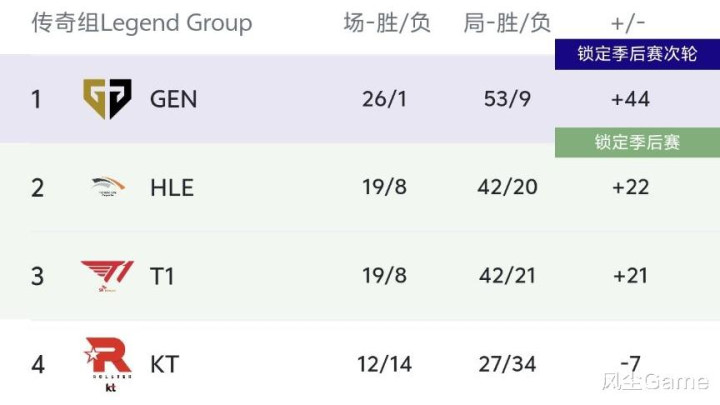Click the 风生Game watermark

655,381
